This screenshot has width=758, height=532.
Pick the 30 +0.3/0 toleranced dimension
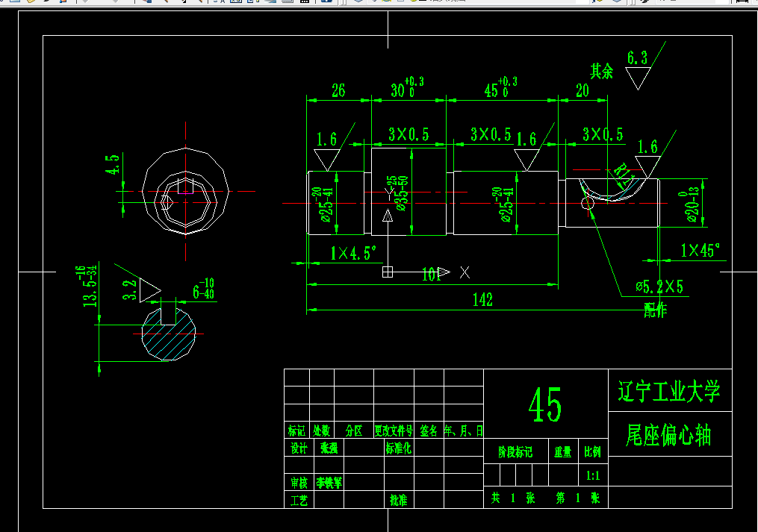[x=407, y=87]
